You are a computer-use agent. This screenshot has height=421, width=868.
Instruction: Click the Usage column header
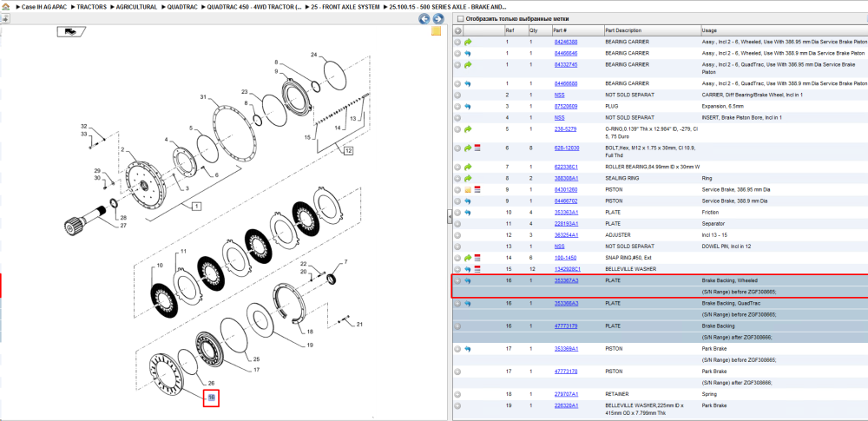point(784,30)
